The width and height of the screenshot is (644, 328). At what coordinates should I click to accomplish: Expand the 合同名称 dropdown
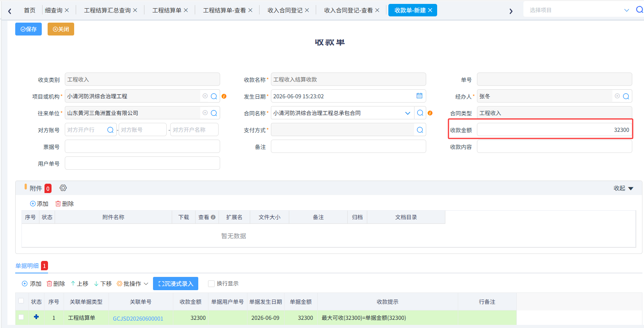coord(408,113)
